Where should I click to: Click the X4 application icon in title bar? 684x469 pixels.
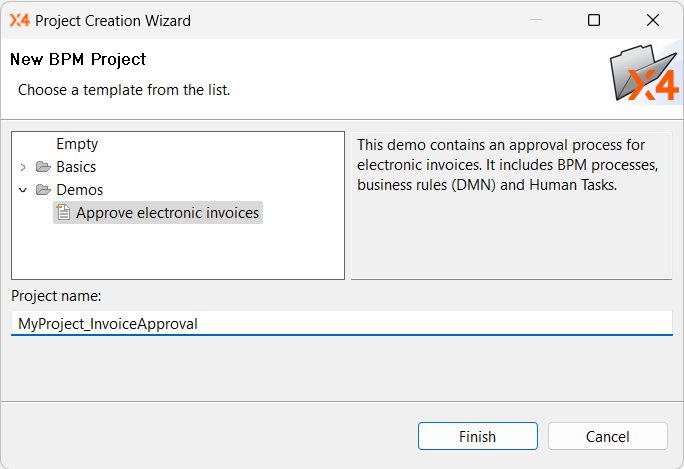[19, 20]
